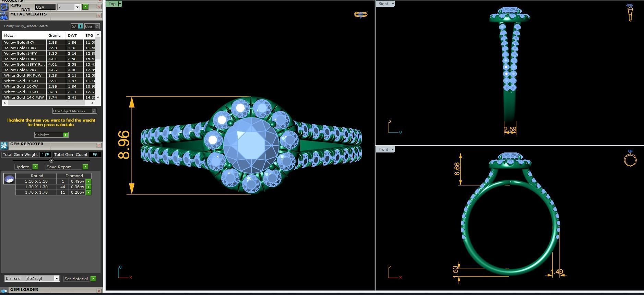Click green arrow next to Update
The image size is (644, 295).
(x=35, y=167)
